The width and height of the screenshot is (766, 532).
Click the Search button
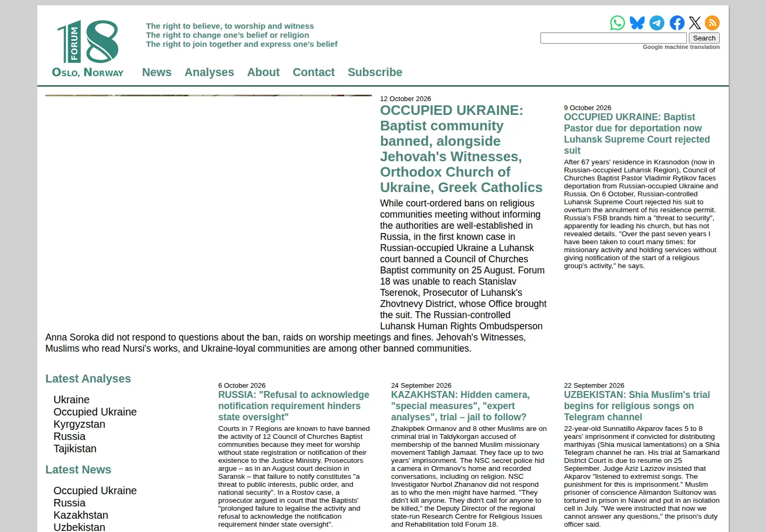click(704, 38)
